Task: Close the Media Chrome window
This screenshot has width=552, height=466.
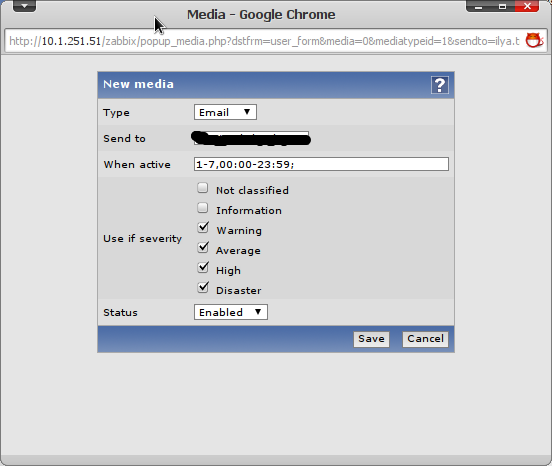Action: (527, 6)
